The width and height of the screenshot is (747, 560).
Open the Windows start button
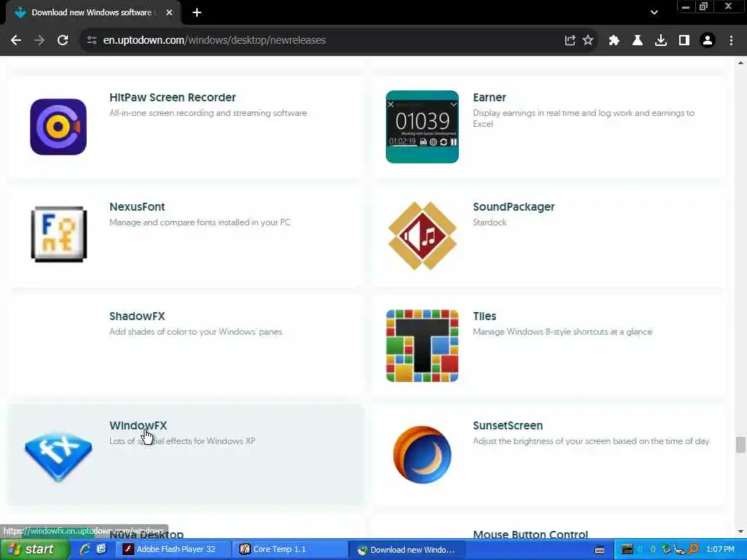(x=34, y=550)
